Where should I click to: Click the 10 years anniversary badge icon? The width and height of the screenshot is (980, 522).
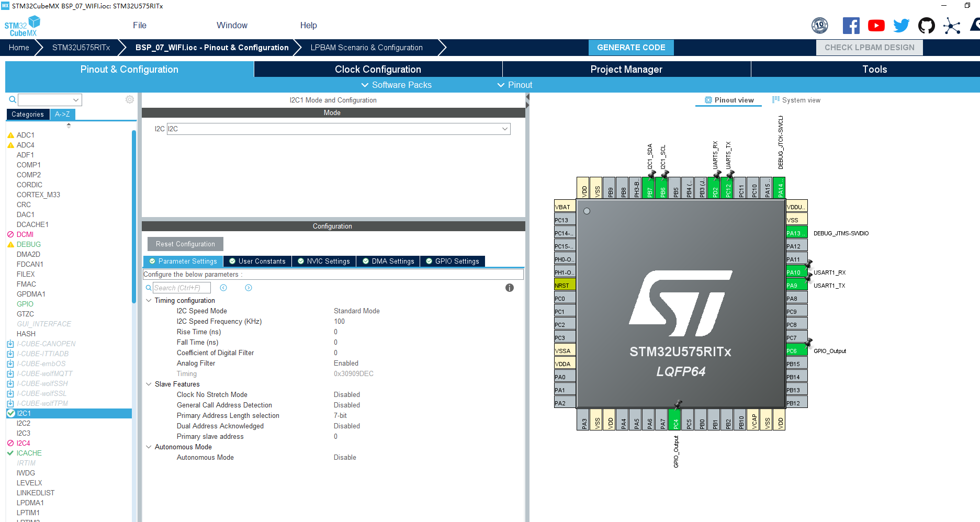pos(819,25)
